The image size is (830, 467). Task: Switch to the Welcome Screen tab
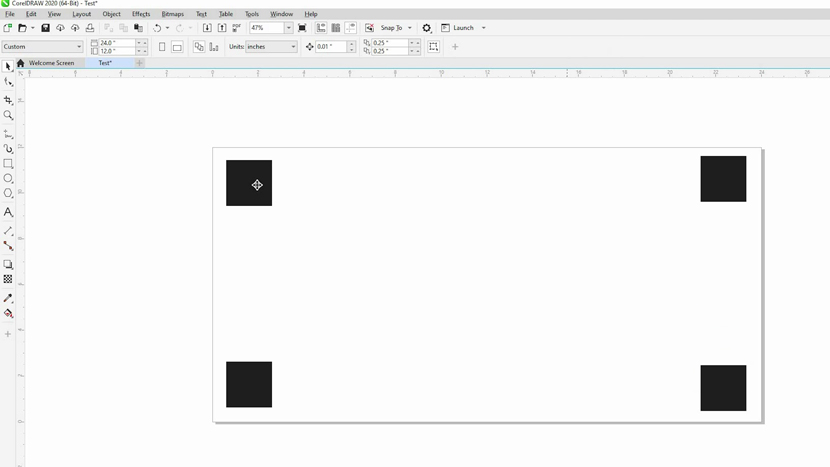(x=51, y=63)
